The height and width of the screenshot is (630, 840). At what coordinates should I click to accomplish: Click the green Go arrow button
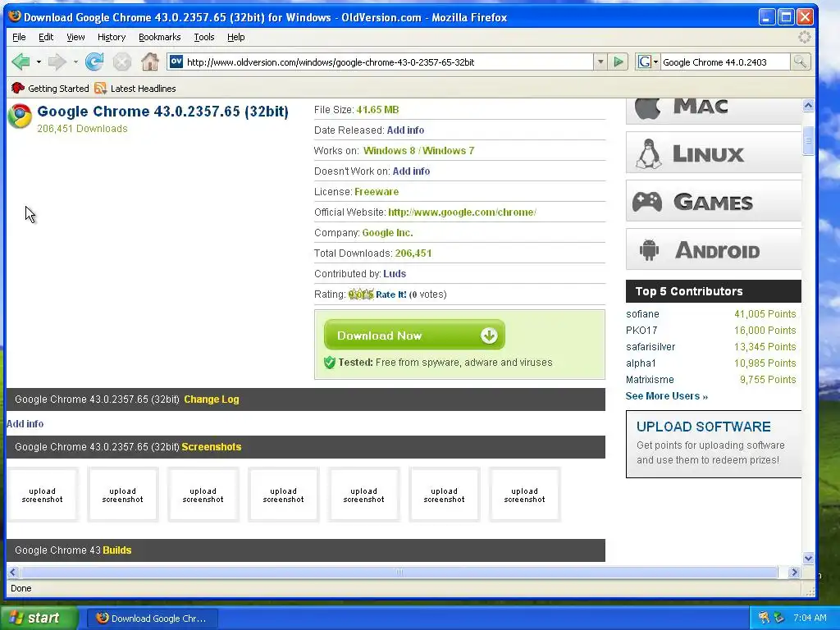tap(619, 62)
